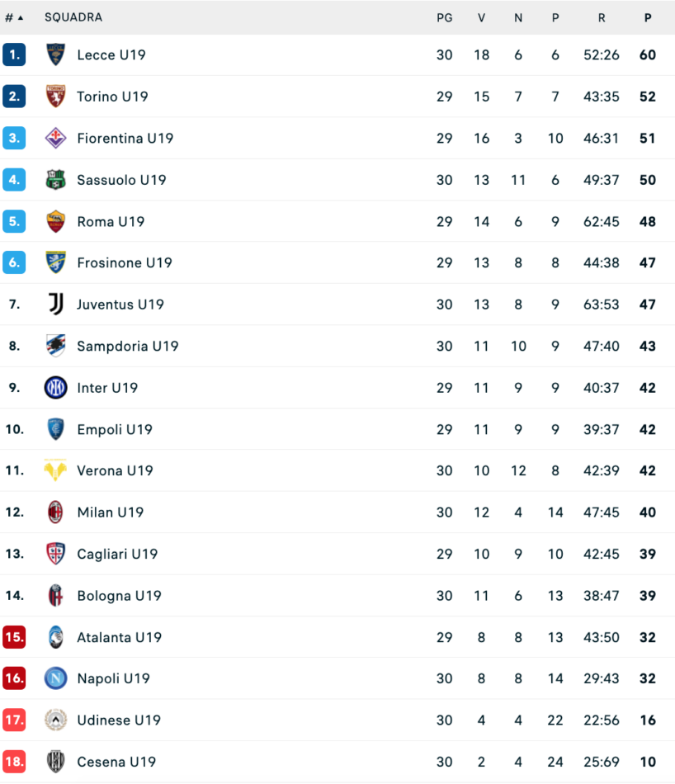
Task: Select the Fiorentina U19 purple crest
Action: [55, 138]
